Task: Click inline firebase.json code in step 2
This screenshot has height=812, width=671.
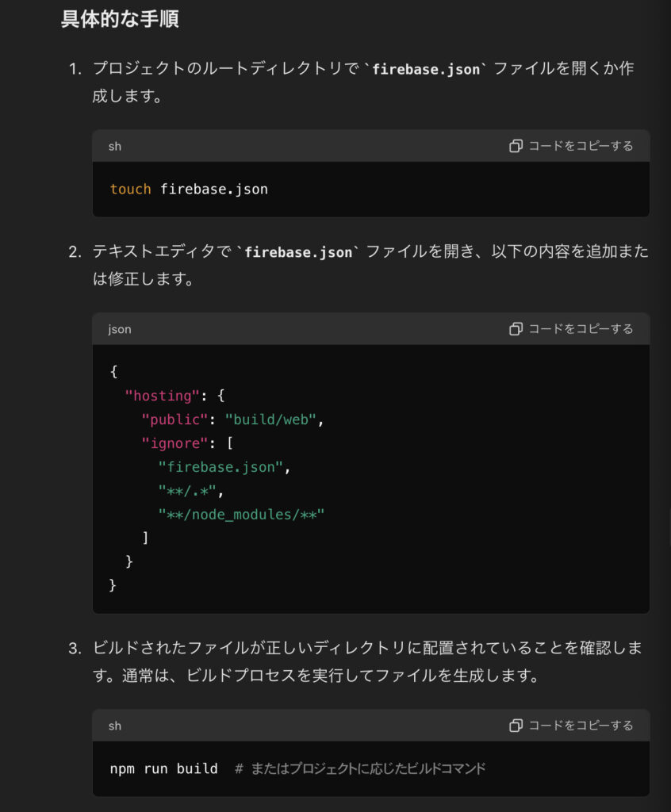Action: [x=298, y=252]
